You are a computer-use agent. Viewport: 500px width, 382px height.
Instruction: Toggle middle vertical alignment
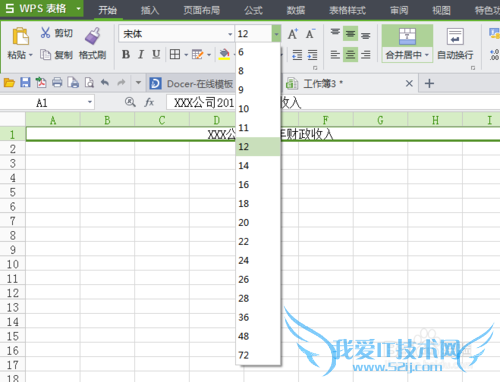tap(350, 34)
